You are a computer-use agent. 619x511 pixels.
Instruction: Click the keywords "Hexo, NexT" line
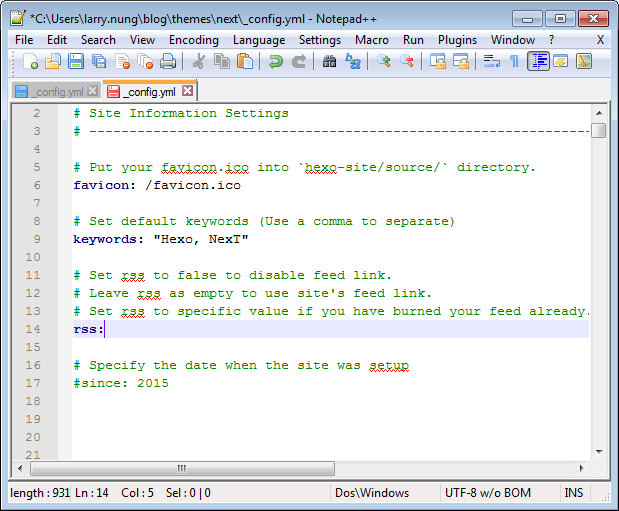click(x=161, y=239)
